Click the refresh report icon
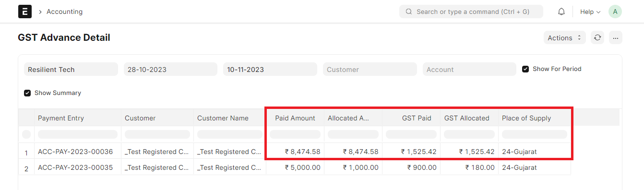This screenshot has height=190, width=644. (x=597, y=38)
